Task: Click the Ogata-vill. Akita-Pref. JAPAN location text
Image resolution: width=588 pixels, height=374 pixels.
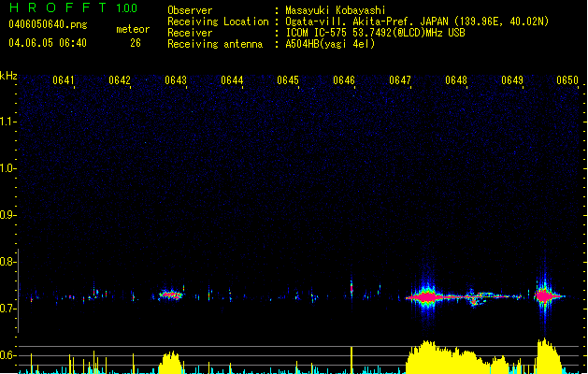Action: [417, 22]
